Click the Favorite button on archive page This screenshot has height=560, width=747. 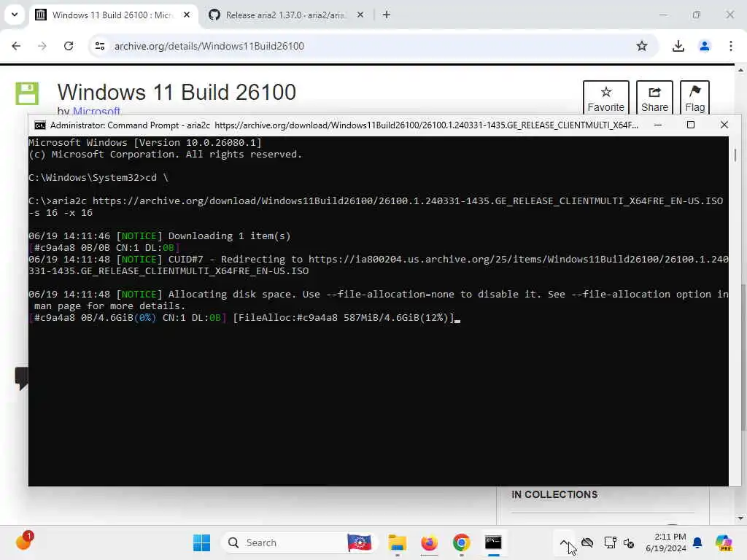tap(606, 98)
